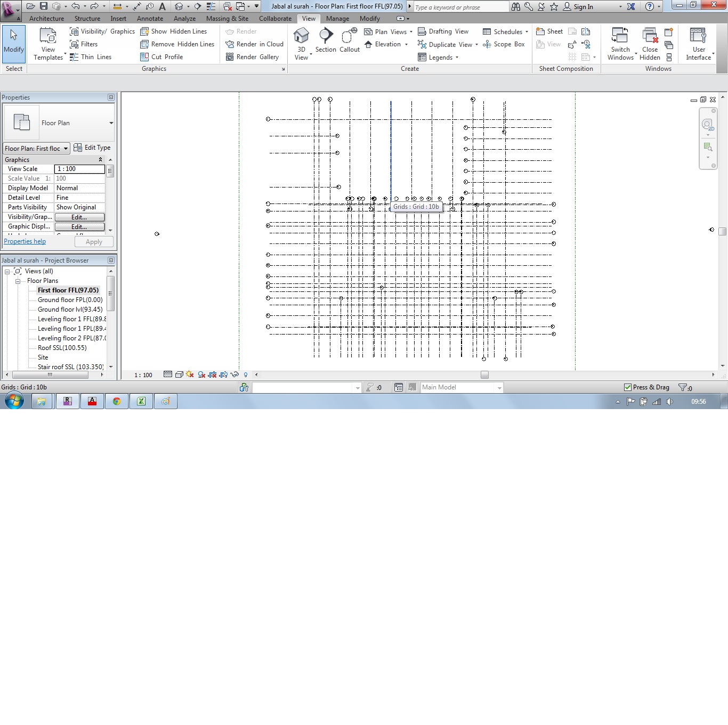Screen dimensions: 728x725
Task: Open the Architecture ribbon tab
Action: coord(46,19)
